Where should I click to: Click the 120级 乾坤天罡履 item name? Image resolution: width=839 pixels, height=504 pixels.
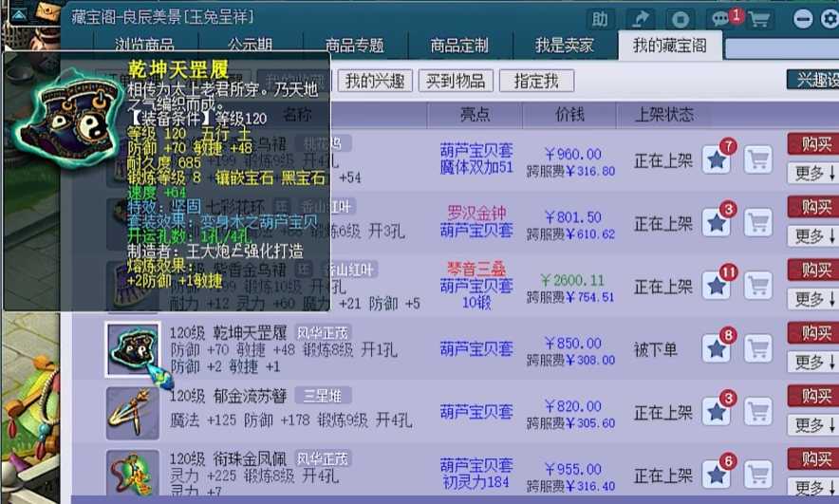click(229, 333)
